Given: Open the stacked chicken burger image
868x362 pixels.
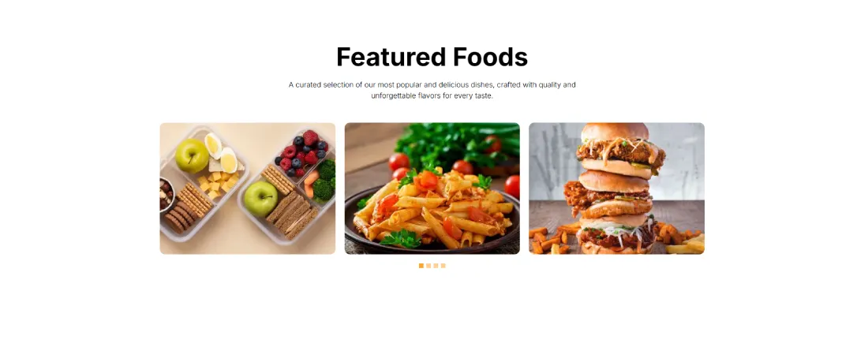Looking at the screenshot, I should coord(616,188).
